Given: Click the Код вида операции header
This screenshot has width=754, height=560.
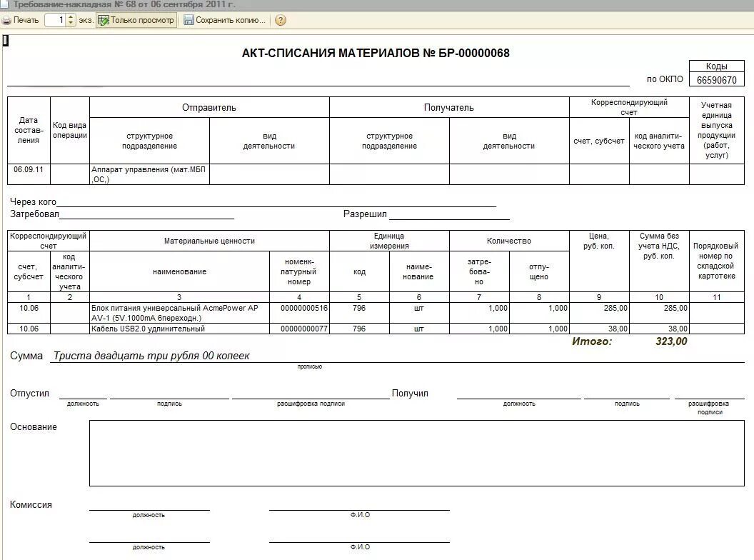Looking at the screenshot, I should (70, 131).
